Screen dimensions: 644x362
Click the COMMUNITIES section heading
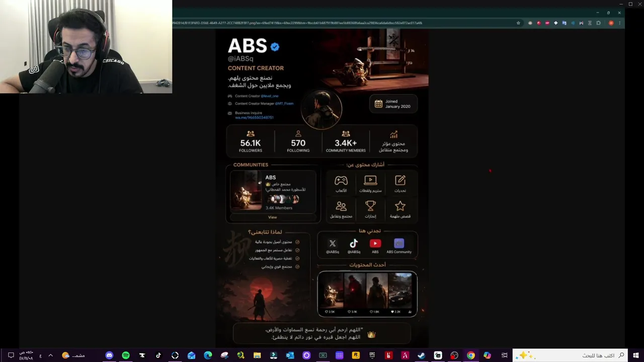click(x=251, y=164)
